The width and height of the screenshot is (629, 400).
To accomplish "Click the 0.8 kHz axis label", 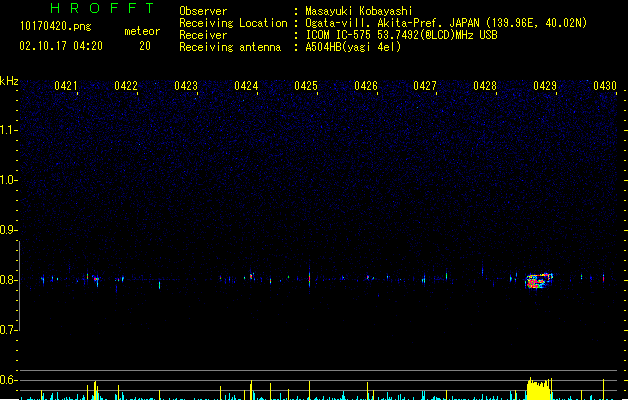I will [x=8, y=280].
